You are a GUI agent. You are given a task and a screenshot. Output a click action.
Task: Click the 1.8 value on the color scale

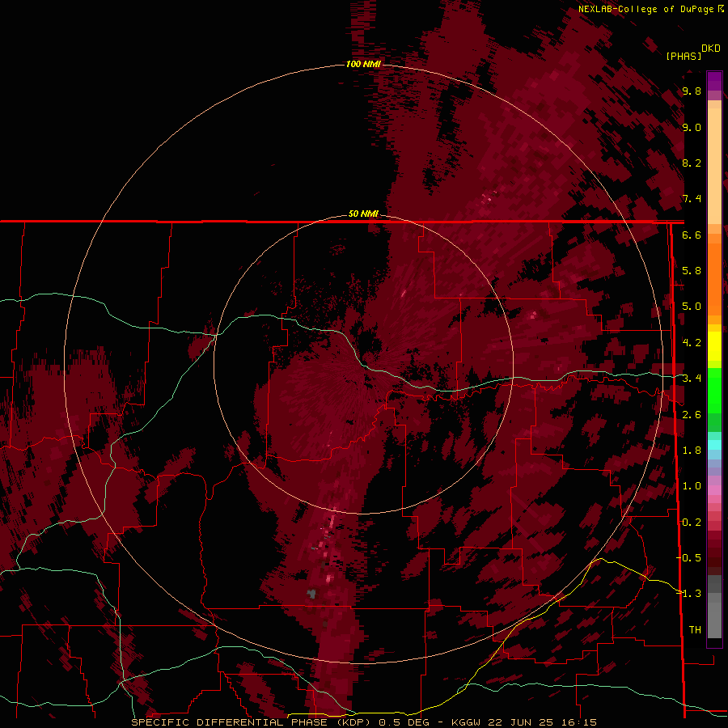tap(692, 451)
